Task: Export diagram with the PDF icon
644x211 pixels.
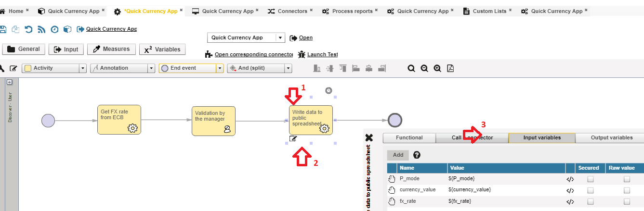Action: pos(450,68)
